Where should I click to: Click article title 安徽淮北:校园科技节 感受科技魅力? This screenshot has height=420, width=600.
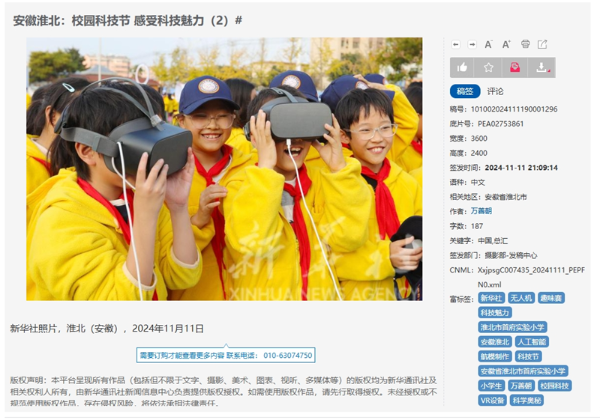click(127, 21)
